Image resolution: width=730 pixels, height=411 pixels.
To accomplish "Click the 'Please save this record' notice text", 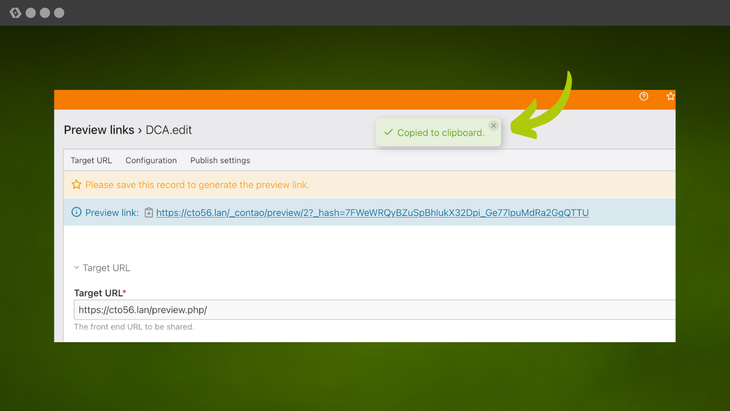I will coord(197,185).
